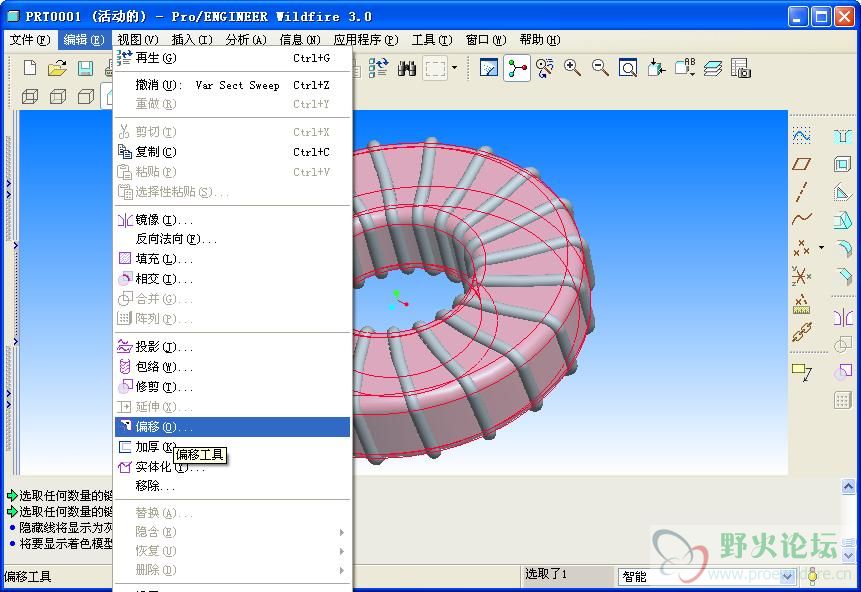Click the chamfer tool icon
This screenshot has height=592, width=861.
(842, 275)
